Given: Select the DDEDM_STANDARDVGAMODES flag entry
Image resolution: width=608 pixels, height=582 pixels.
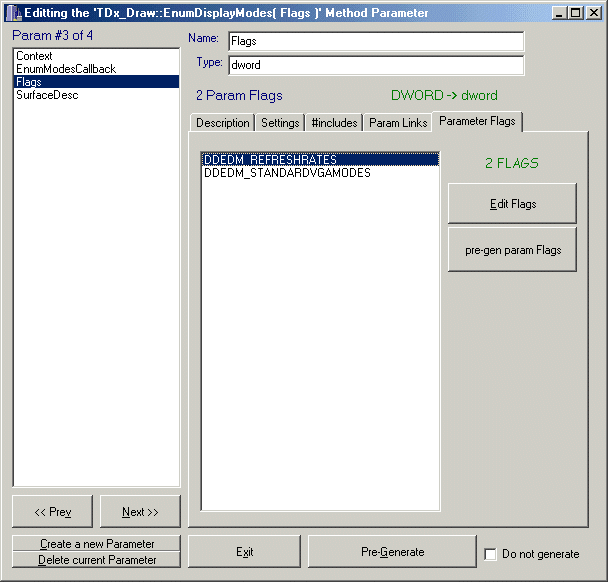Looking at the screenshot, I should pyautogui.click(x=287, y=173).
